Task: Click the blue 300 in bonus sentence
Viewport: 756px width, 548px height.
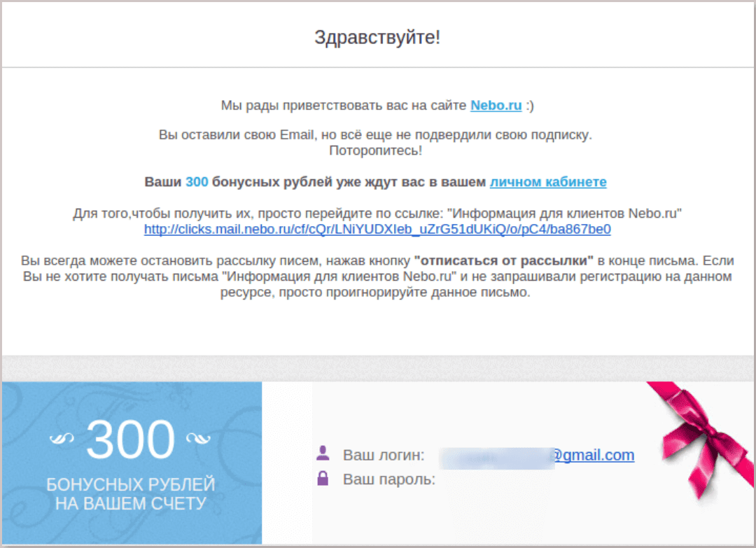Action: point(197,182)
